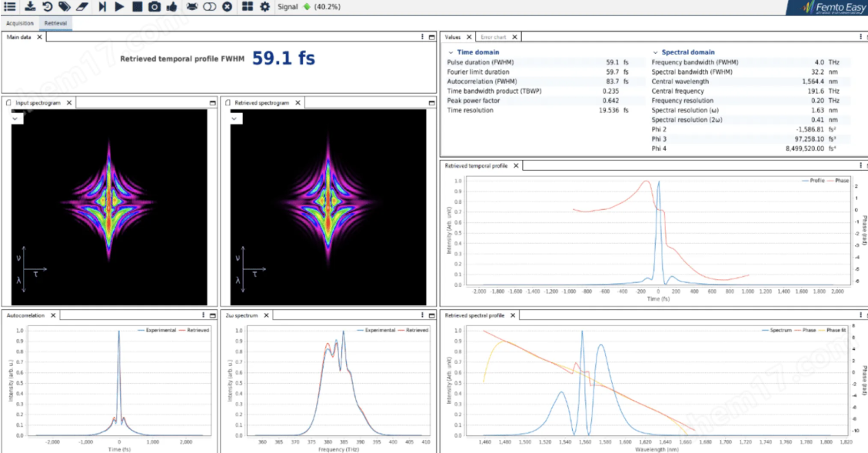Viewport: 868px width, 453px height.
Task: Select the eraser icon in toolbar
Action: pos(82,7)
